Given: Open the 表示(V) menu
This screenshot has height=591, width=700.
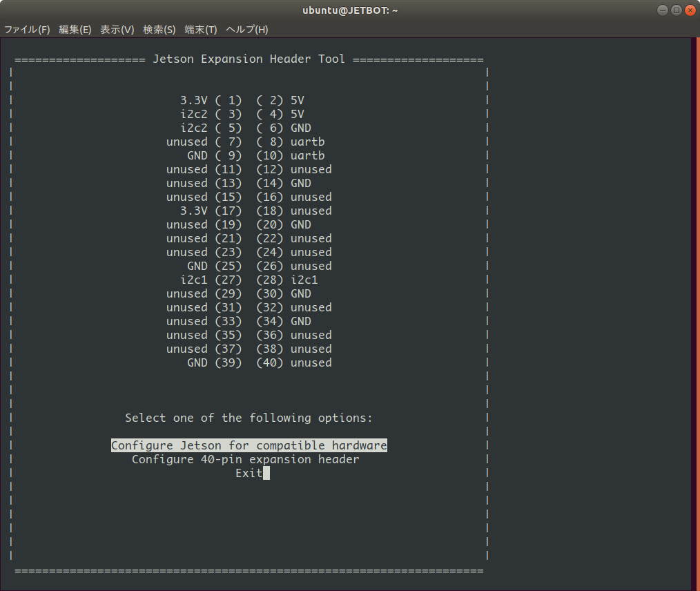Looking at the screenshot, I should (117, 30).
